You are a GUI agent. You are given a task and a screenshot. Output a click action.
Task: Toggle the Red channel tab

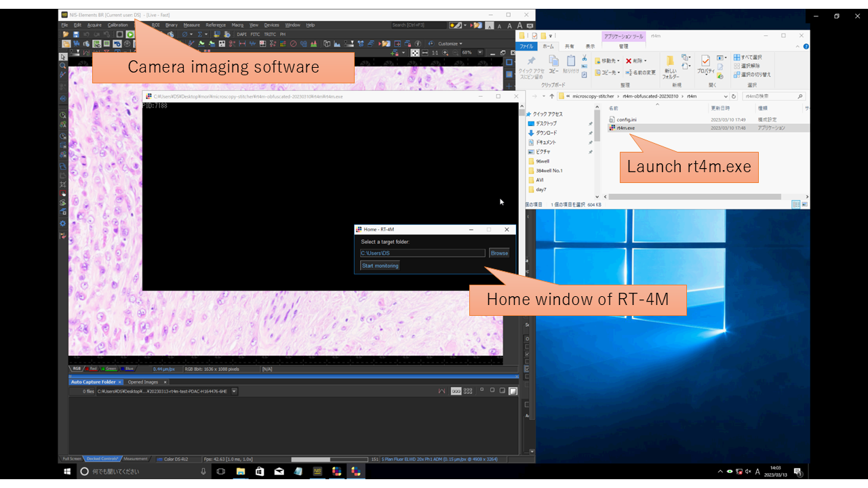93,369
